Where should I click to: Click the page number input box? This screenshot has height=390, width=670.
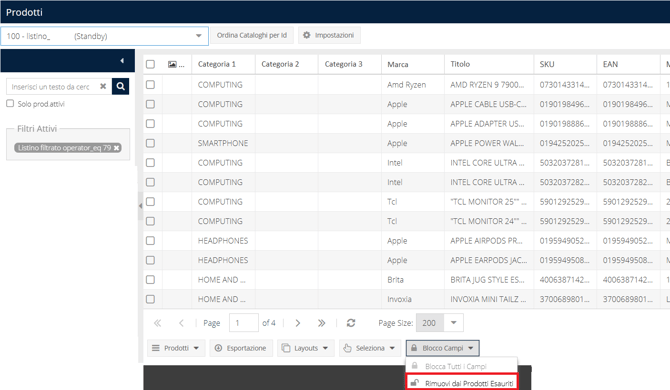(244, 323)
